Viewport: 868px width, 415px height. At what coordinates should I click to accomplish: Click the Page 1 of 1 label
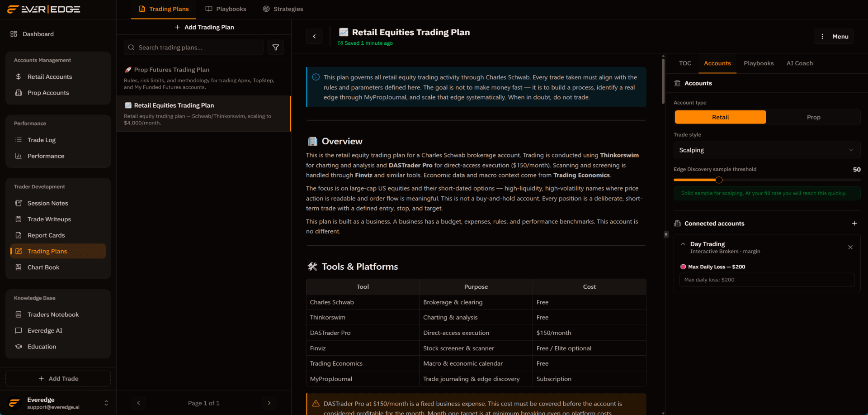204,403
